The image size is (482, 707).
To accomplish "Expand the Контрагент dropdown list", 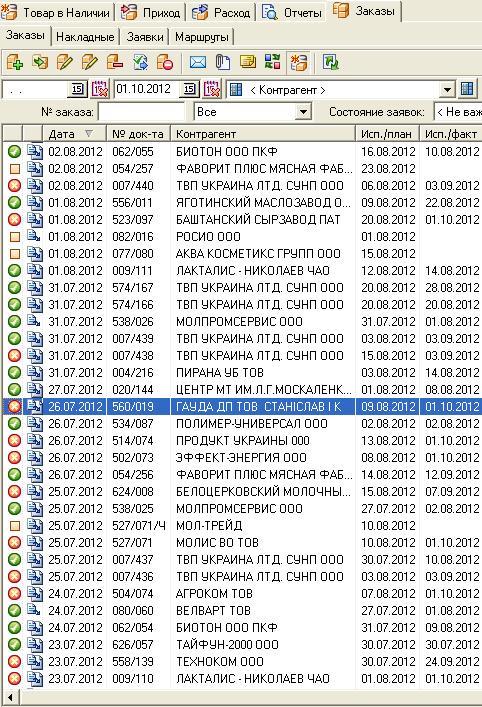I will pyautogui.click(x=446, y=89).
